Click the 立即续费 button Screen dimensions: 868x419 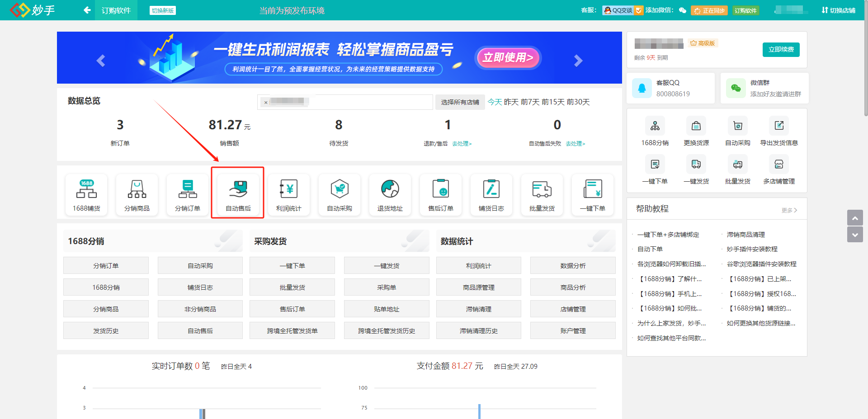click(781, 49)
